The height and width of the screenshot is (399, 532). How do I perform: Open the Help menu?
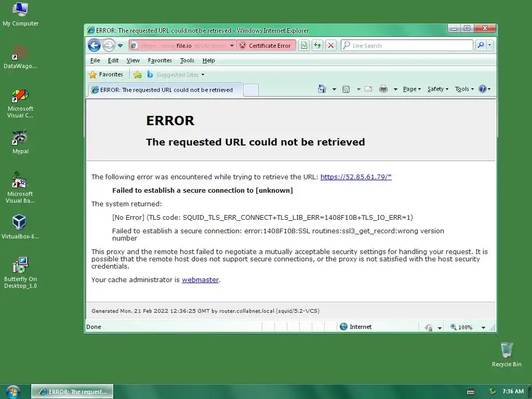209,60
